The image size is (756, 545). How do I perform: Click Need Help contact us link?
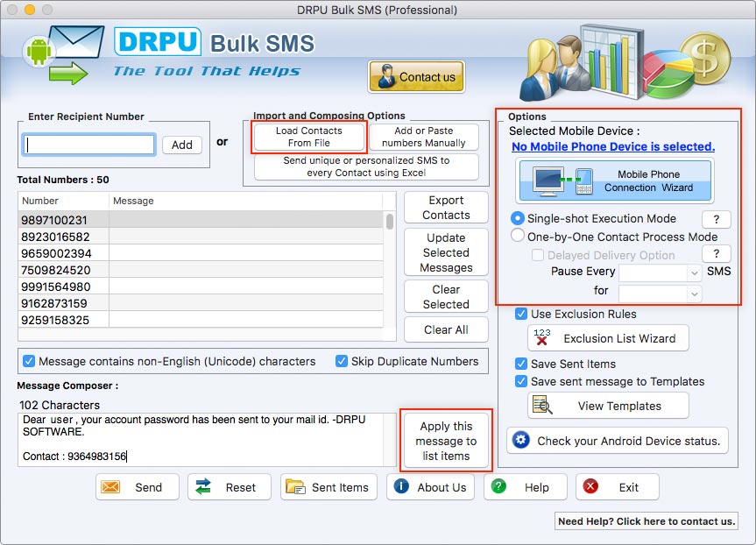(x=646, y=520)
